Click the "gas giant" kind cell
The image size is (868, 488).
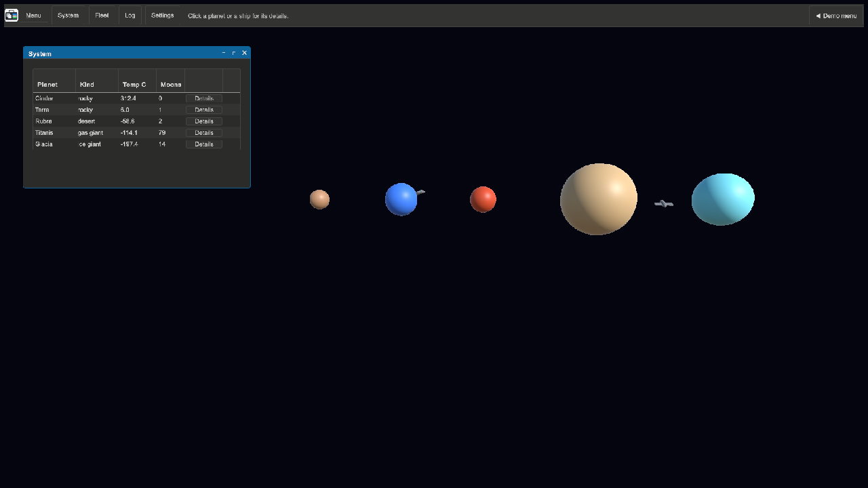97,133
